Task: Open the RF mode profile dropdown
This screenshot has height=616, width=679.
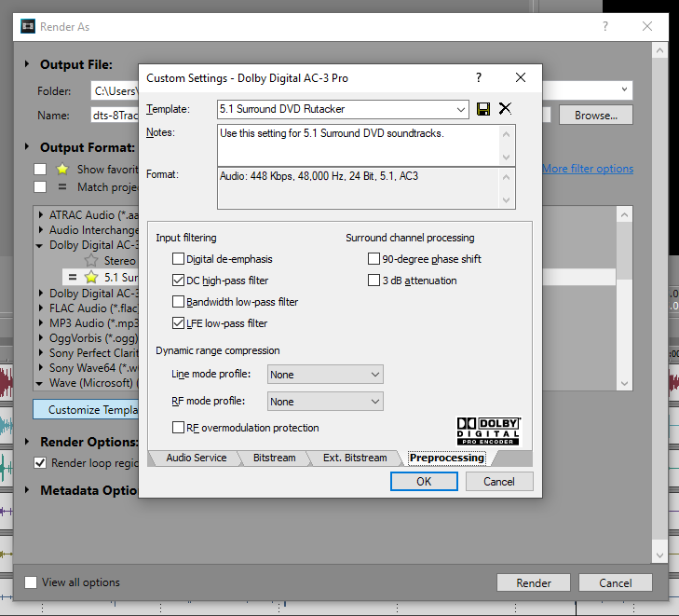Action: (x=375, y=402)
